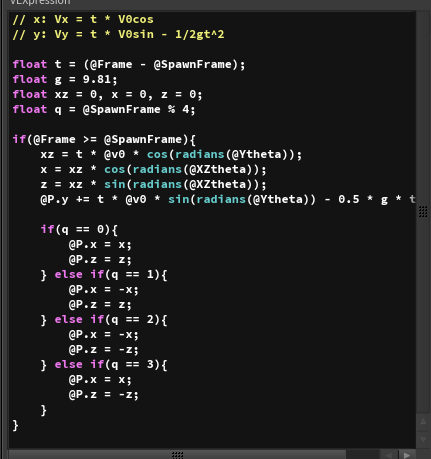Click the dotted grip handle on the right edge
This screenshot has height=459, width=431.
coord(423,211)
